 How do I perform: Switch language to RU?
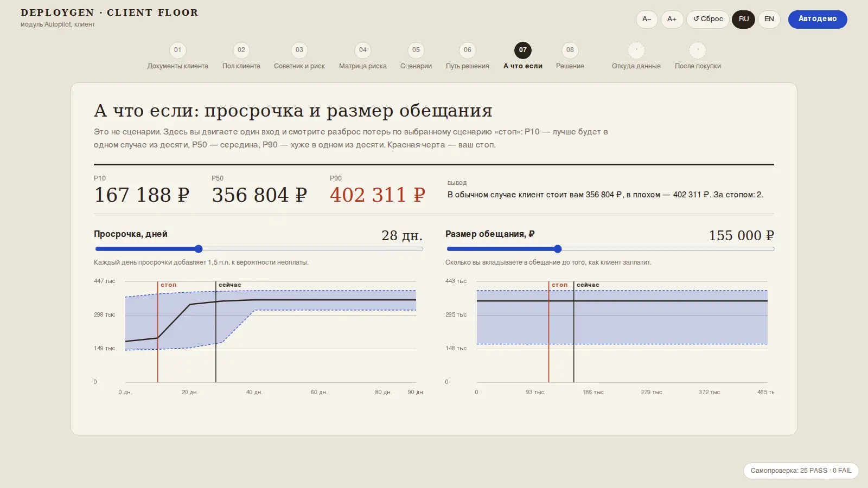tap(743, 19)
